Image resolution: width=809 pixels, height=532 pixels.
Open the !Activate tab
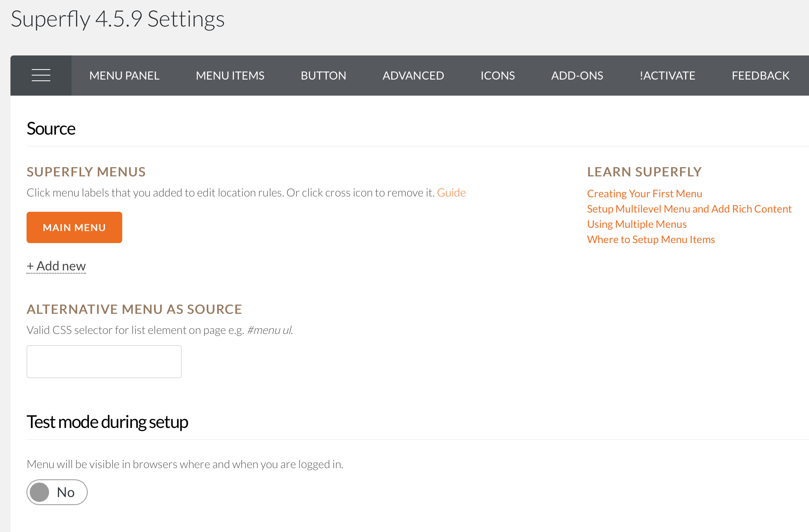tap(667, 75)
